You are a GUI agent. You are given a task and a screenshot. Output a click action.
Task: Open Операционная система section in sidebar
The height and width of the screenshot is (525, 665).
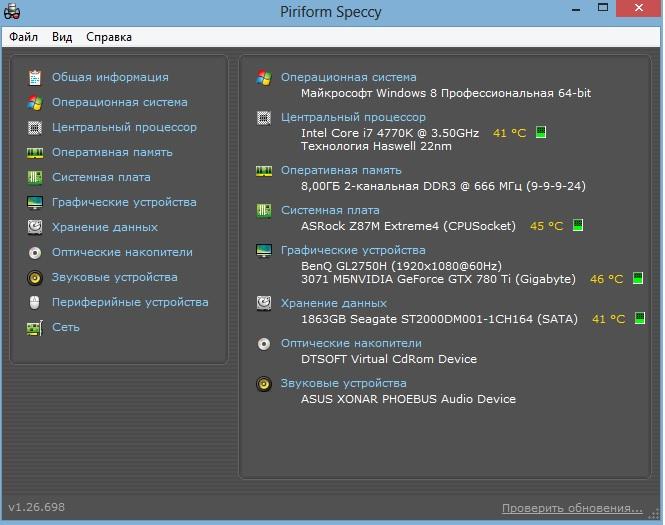[120, 102]
